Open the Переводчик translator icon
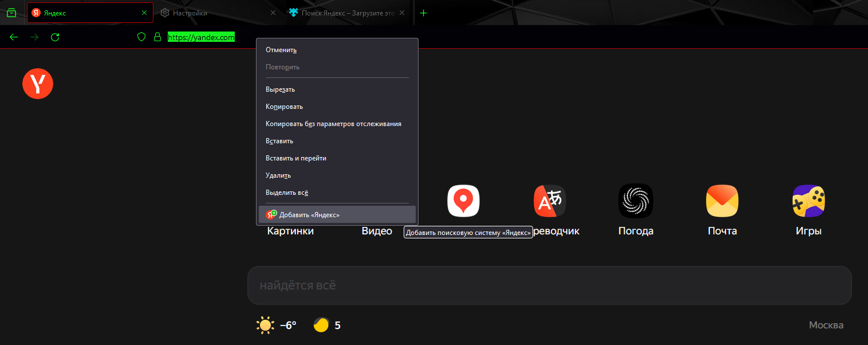The height and width of the screenshot is (345, 868). tap(550, 201)
